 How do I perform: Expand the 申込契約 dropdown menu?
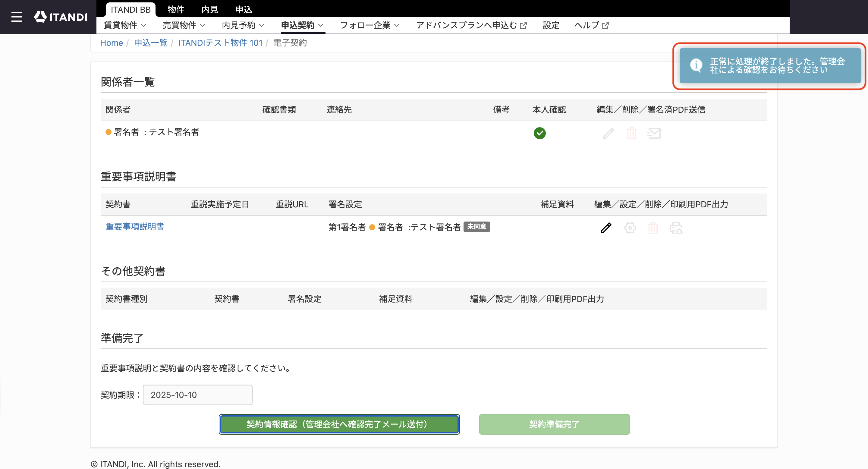coord(302,25)
